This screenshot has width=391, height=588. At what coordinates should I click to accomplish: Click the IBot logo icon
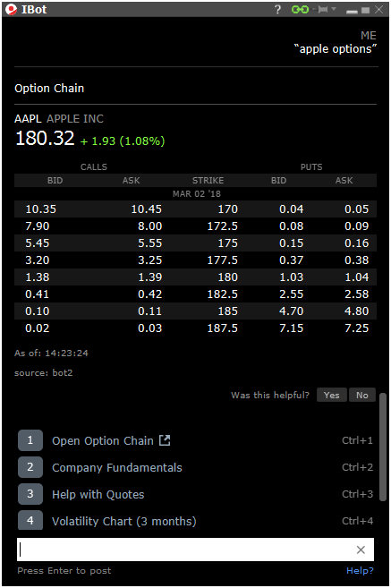coord(12,9)
